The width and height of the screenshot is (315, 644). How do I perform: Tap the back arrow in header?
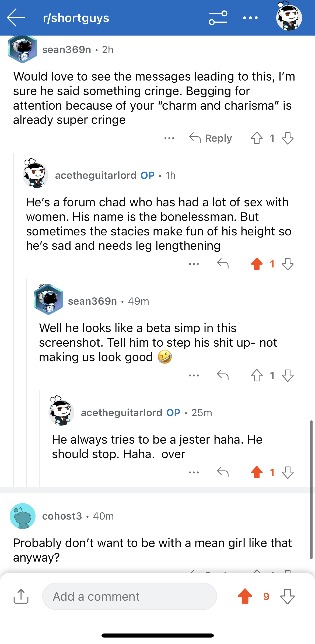click(x=16, y=18)
